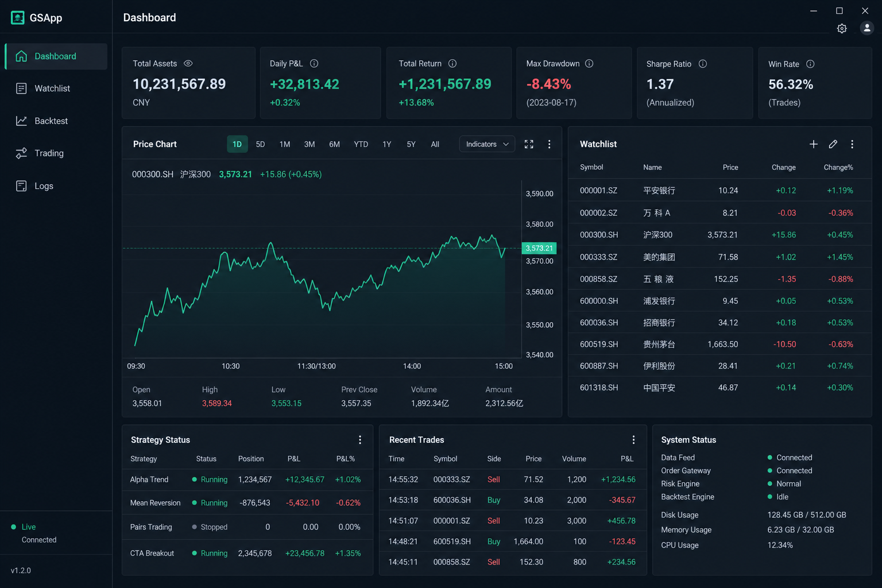Select the 000002.SZ watchlist row

[720, 212]
